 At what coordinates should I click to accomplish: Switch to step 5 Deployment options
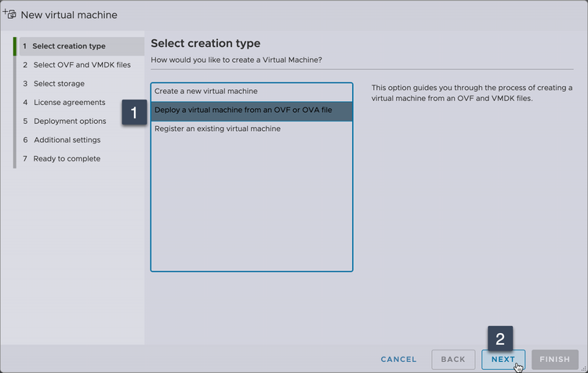tap(70, 121)
